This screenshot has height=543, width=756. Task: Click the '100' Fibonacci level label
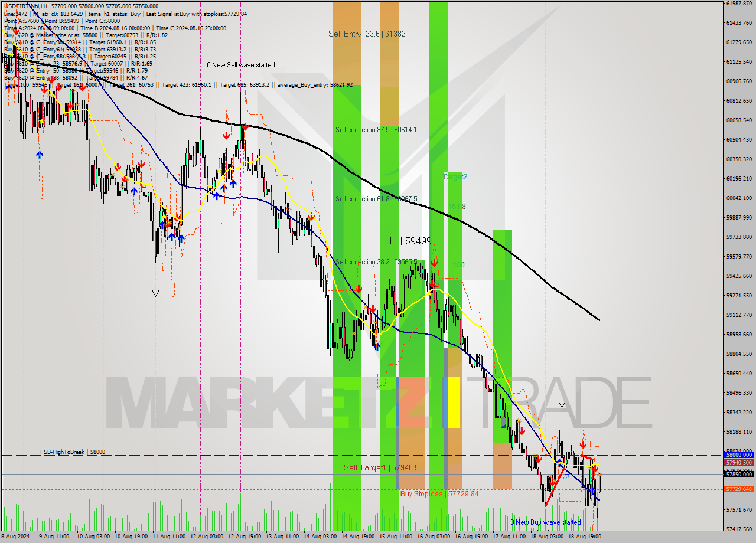[x=458, y=265]
